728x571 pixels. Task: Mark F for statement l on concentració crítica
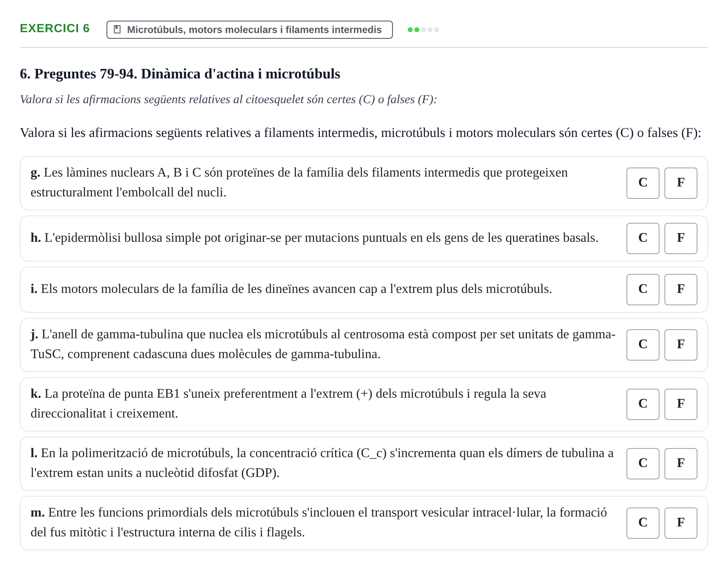coord(681,463)
